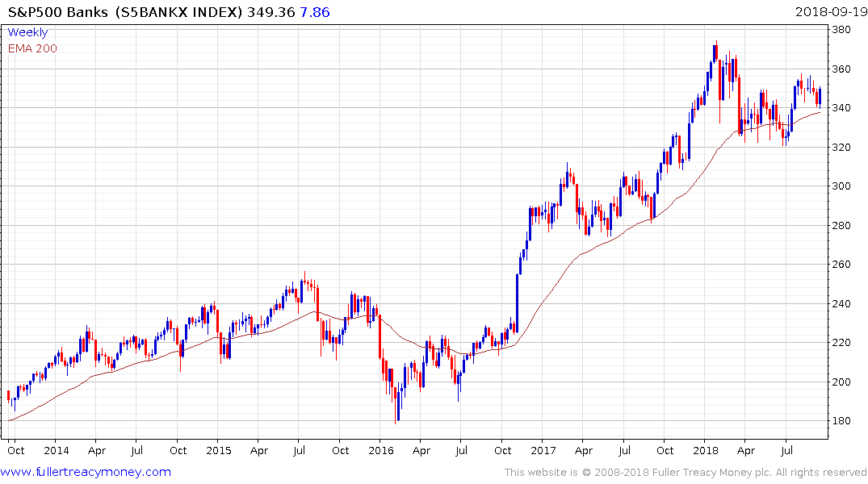
Task: Click the blue change value 7.86
Action: 314,12
